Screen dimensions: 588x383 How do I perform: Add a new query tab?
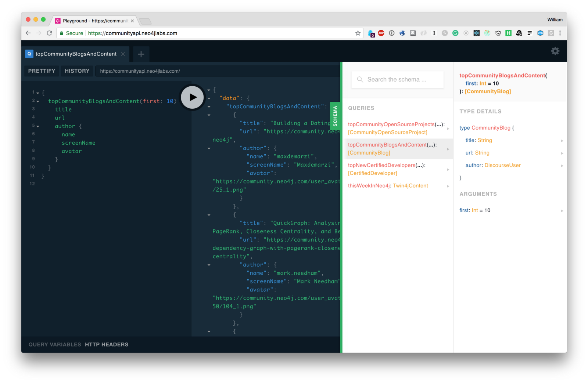coord(141,54)
